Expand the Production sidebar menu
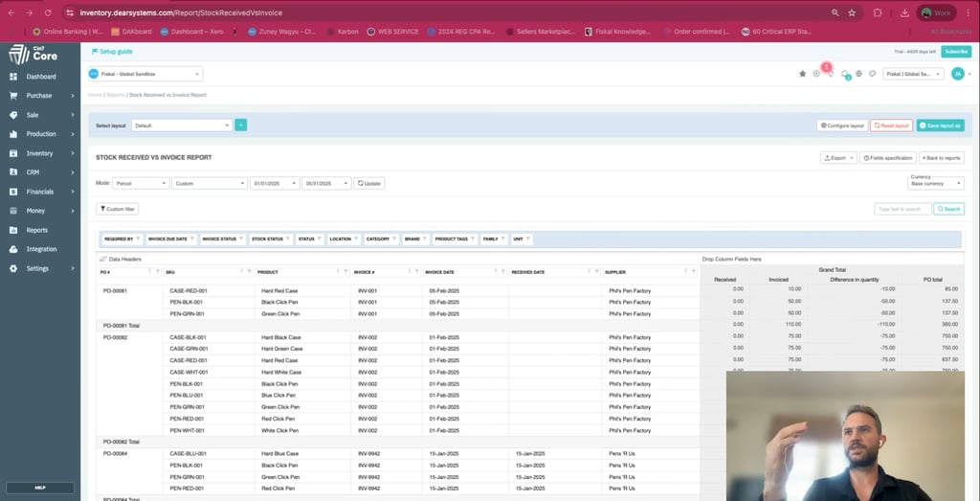The image size is (980, 501). coord(40,134)
